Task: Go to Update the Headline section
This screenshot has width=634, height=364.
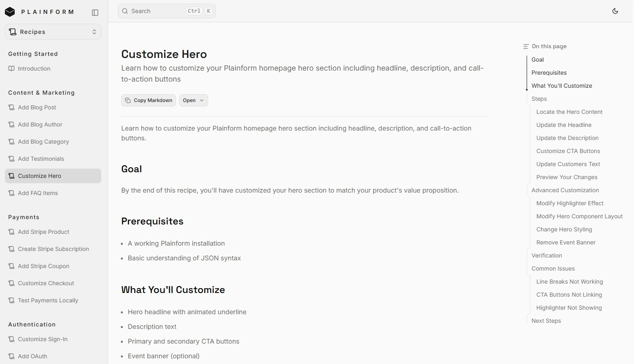Action: (x=564, y=125)
